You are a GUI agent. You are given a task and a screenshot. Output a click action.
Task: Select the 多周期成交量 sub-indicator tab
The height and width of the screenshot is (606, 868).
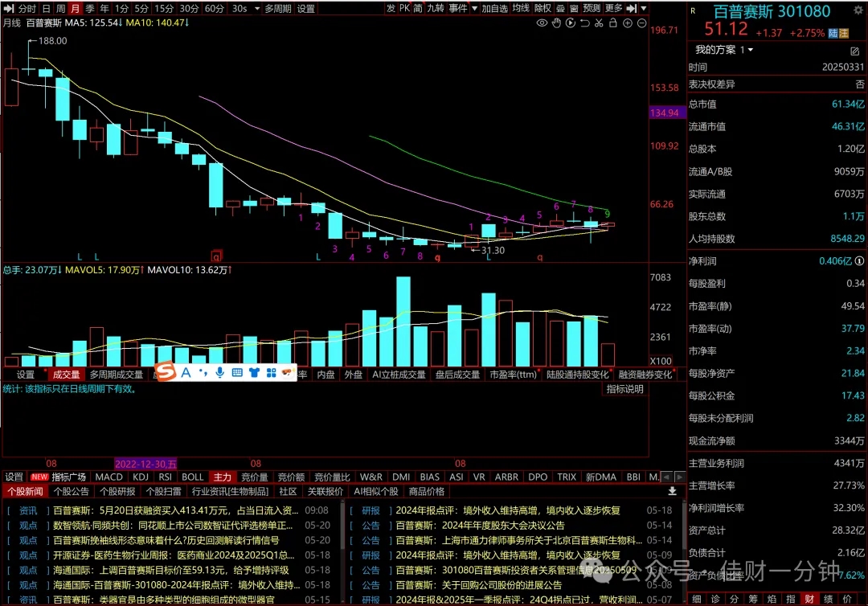(x=117, y=375)
